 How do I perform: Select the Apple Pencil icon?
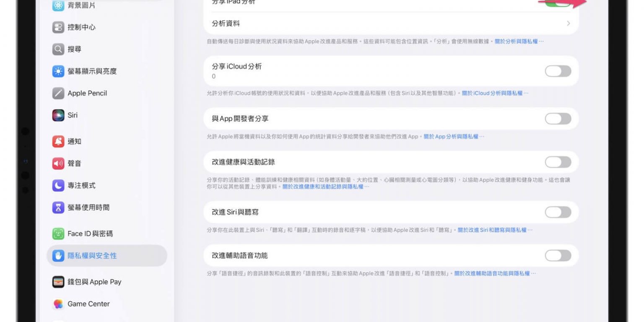(x=58, y=93)
